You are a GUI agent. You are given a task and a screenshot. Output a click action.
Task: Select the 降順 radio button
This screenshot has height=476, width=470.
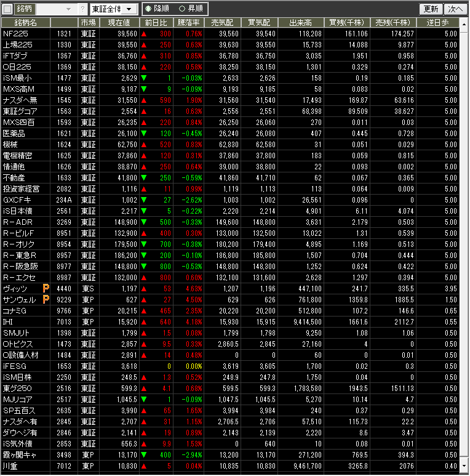148,9
